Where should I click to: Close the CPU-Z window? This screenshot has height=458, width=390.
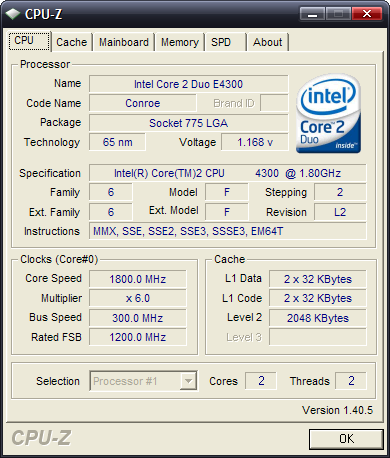[367, 14]
